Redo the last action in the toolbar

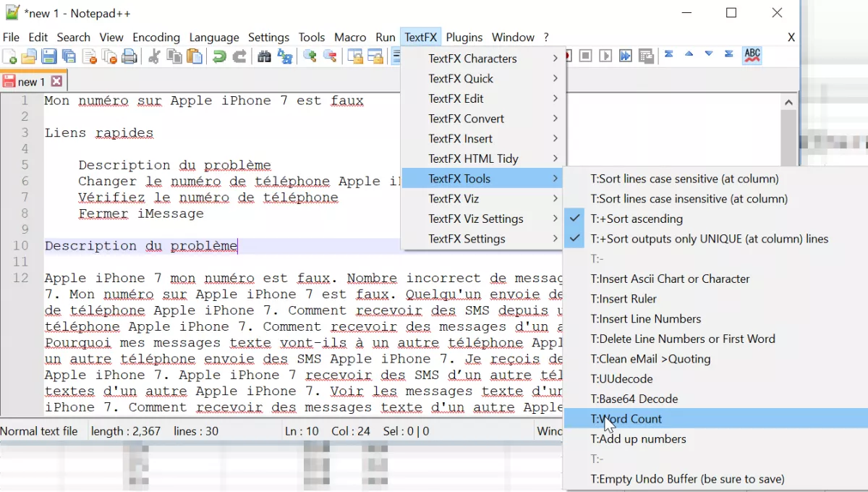tap(239, 56)
